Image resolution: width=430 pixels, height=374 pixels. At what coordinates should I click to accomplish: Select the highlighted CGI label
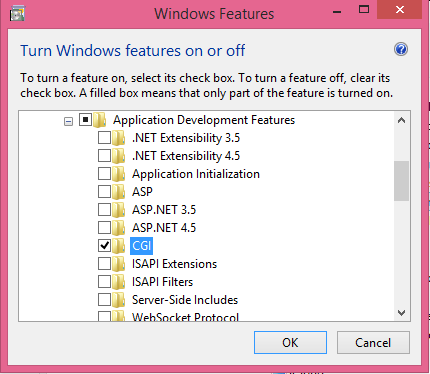(x=142, y=246)
